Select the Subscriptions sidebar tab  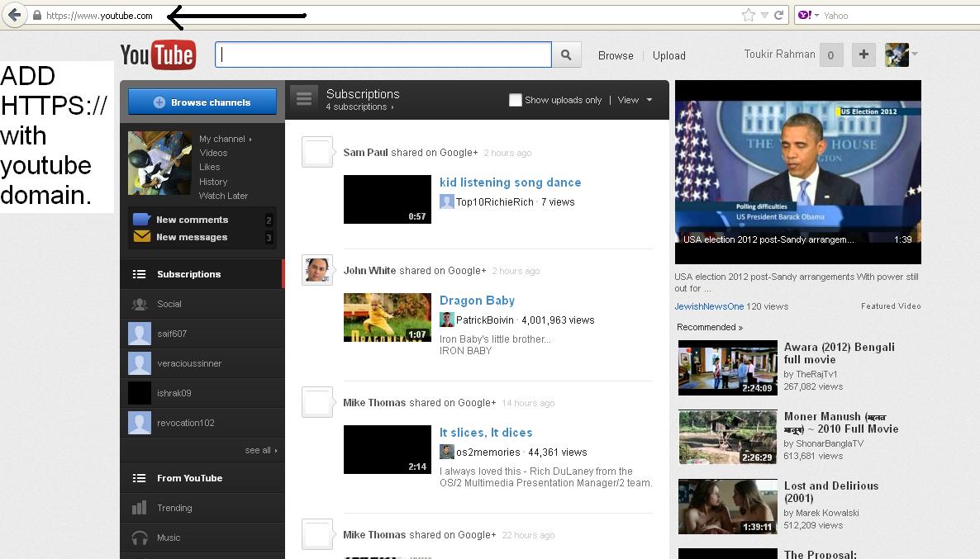coord(202,274)
